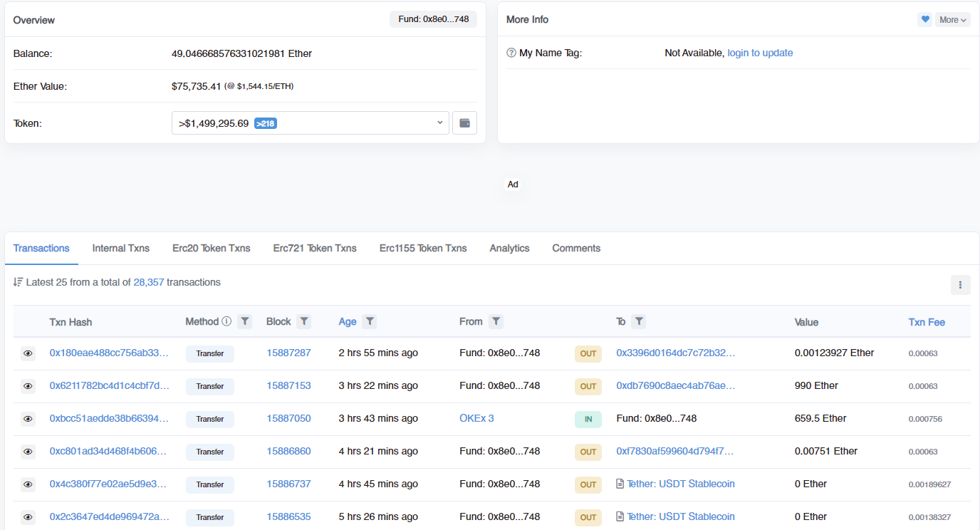
Task: Open the Block column filter dropdown
Action: tap(304, 321)
